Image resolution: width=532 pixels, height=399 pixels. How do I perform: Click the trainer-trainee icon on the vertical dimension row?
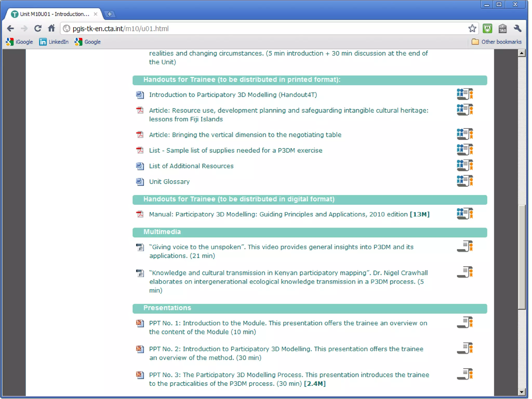click(465, 134)
